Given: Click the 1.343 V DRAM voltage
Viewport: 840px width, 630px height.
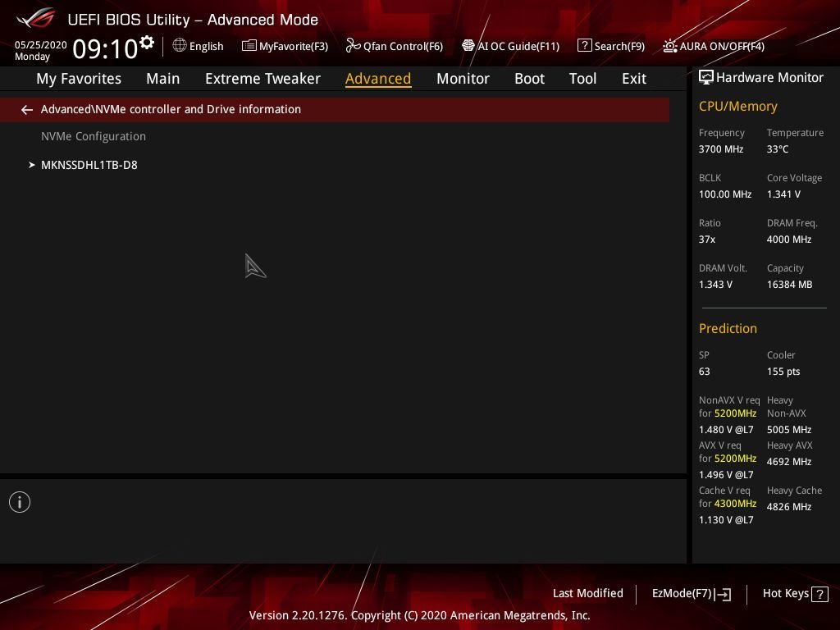Looking at the screenshot, I should pos(715,284).
